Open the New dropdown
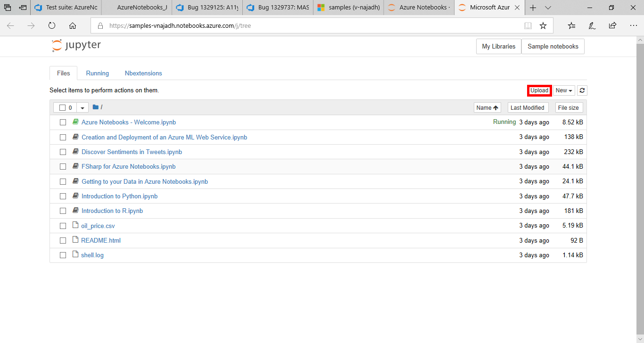The width and height of the screenshot is (644, 343). [564, 90]
